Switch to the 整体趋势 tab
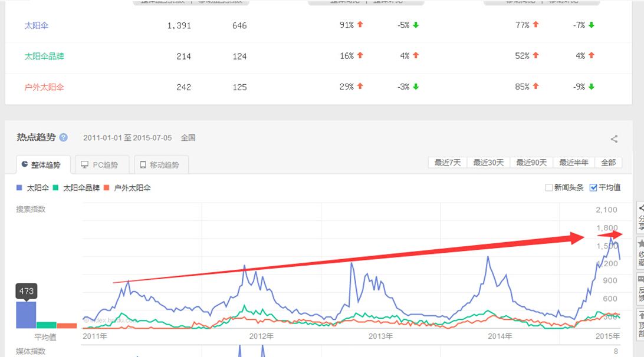The image size is (644, 357). (x=41, y=165)
